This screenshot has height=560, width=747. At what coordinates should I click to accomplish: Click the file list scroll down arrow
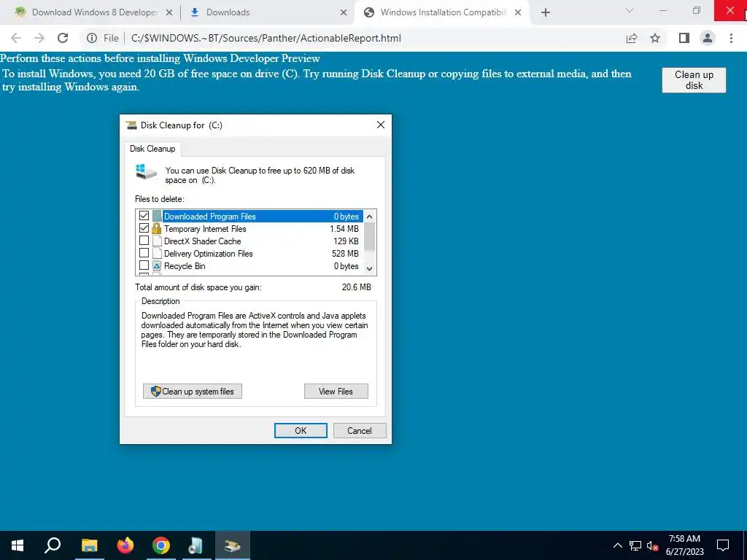369,268
